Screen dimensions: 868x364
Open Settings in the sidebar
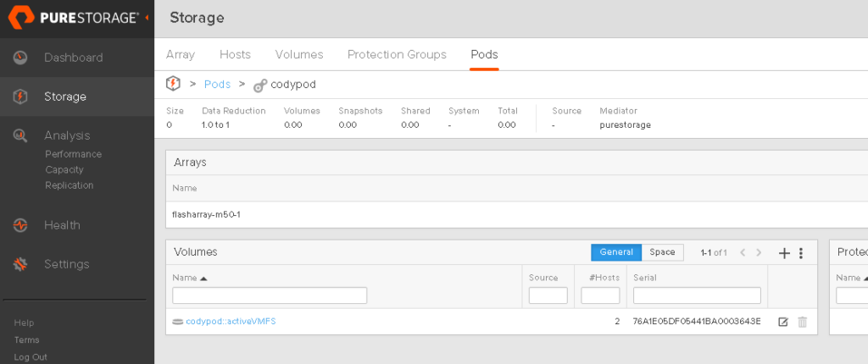(66, 264)
